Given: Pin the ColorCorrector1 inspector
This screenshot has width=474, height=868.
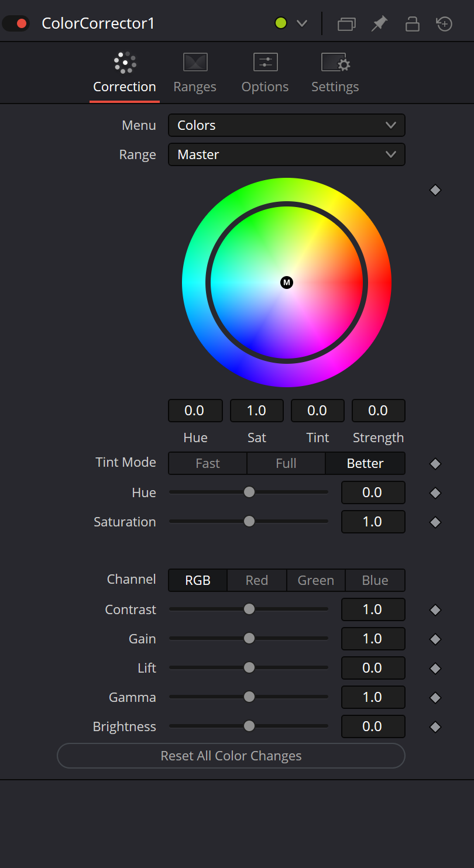Looking at the screenshot, I should (380, 24).
